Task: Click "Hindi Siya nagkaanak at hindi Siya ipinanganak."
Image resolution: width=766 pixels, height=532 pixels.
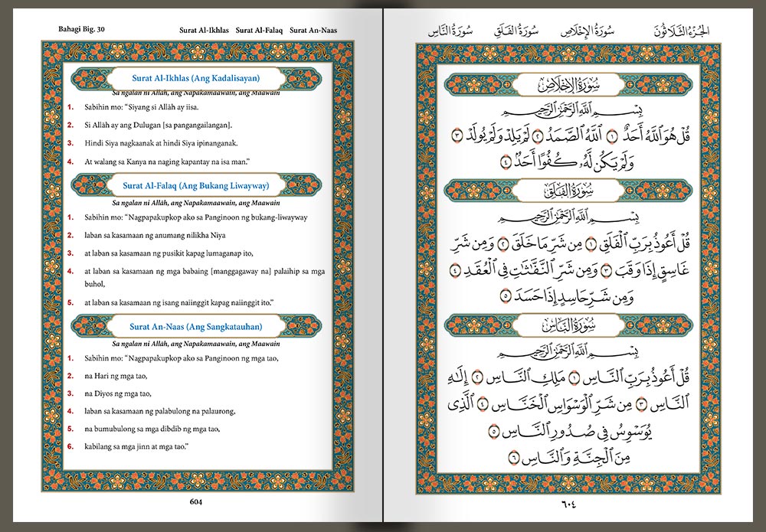Action: 161,143
